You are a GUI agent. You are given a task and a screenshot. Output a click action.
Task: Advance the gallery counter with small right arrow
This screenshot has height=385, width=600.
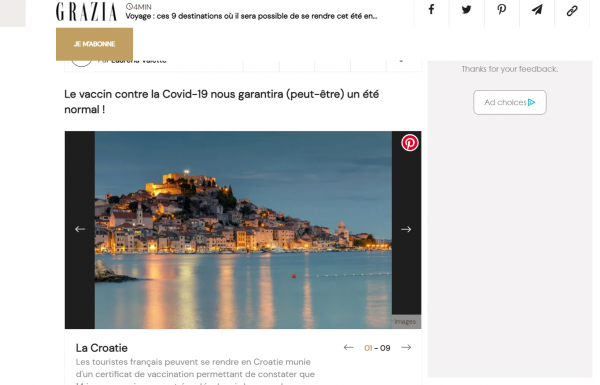[x=406, y=347]
